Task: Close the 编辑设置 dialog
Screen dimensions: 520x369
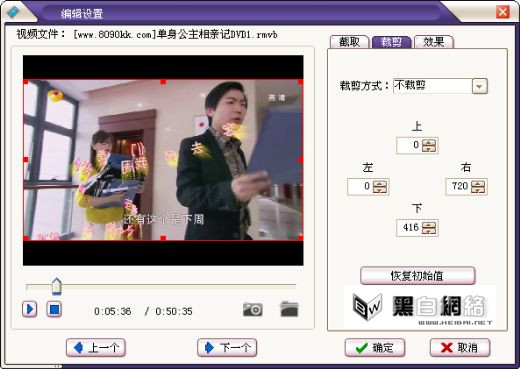Action: pyautogui.click(x=502, y=12)
